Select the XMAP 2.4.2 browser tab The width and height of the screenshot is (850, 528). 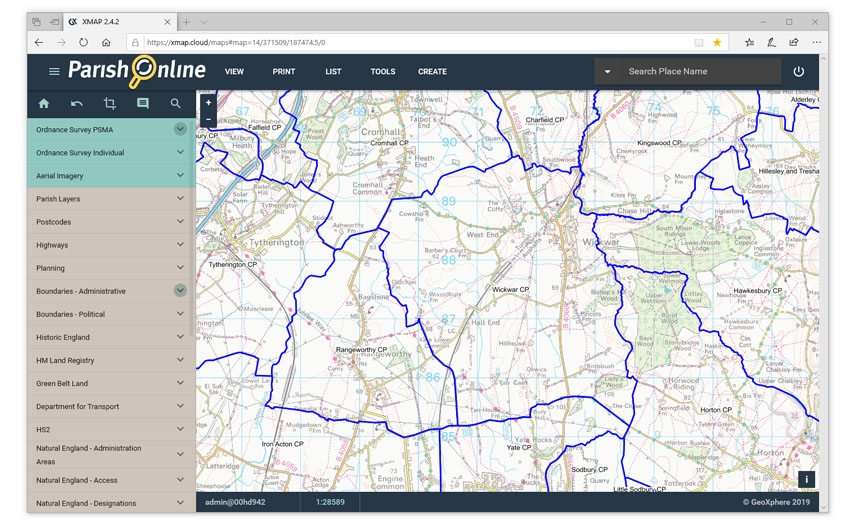(119, 22)
